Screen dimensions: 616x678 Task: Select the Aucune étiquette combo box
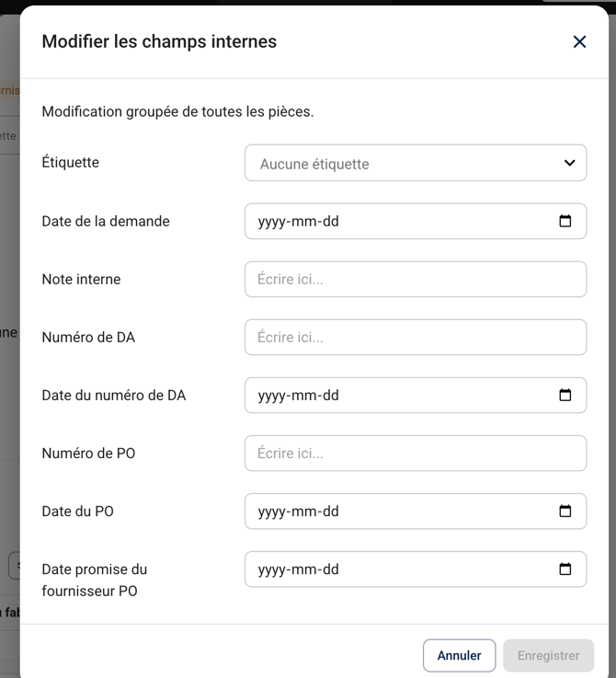pyautogui.click(x=405, y=163)
